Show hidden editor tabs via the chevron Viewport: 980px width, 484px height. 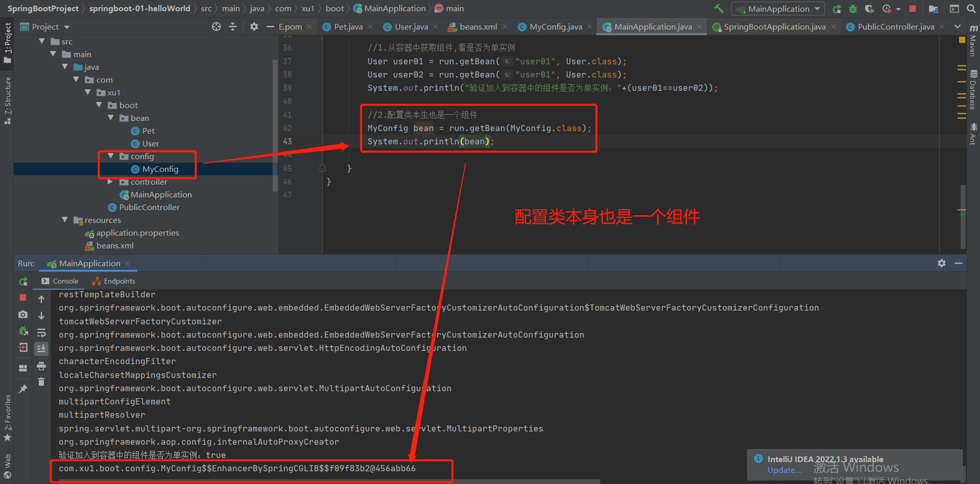tap(958, 27)
